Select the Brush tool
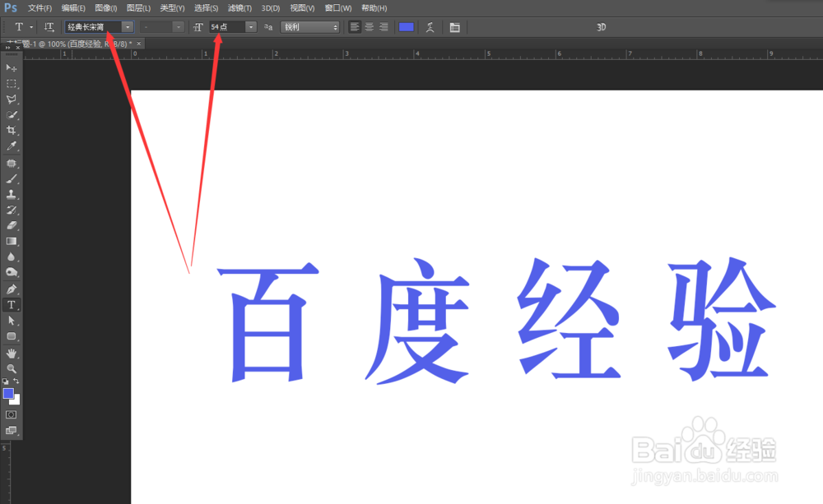This screenshot has width=823, height=504. pyautogui.click(x=11, y=179)
